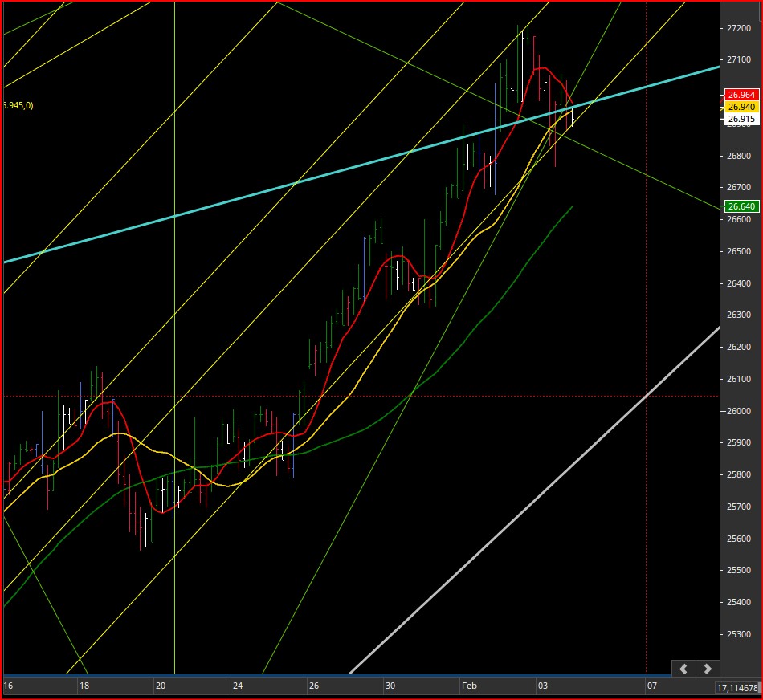Click the 26000 level on the price axis
Viewport: 763px width, 700px height.
pos(739,411)
